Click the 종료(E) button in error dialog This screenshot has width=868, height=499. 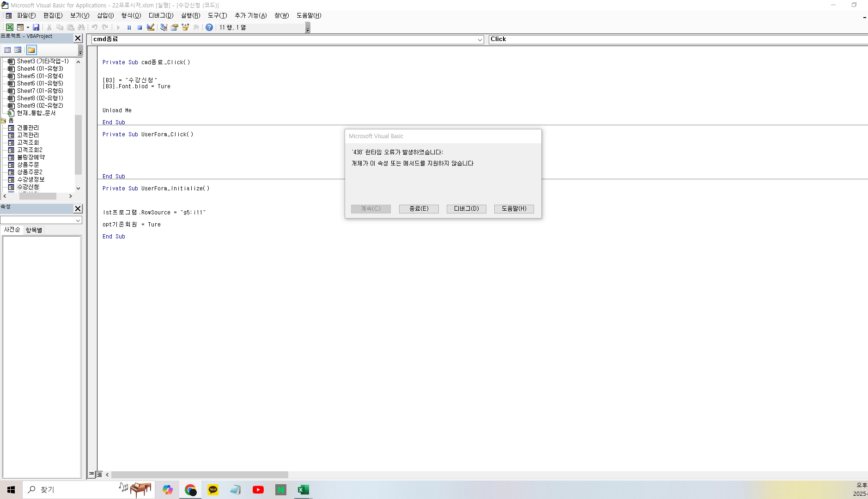419,209
